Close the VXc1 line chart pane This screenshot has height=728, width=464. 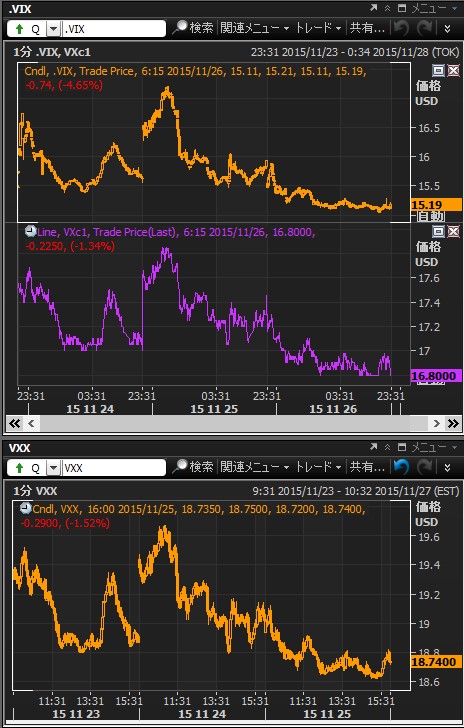click(x=453, y=231)
